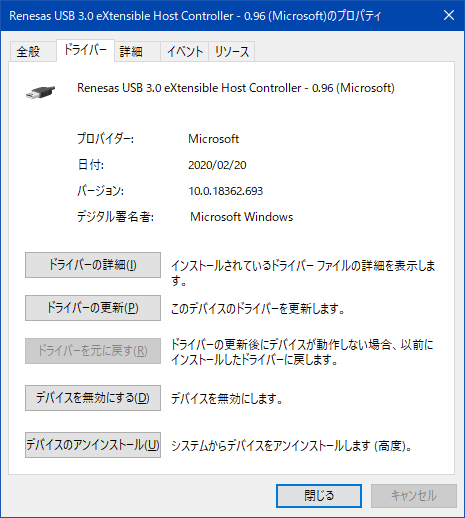465x518 pixels.
Task: Click the uninstall description ending (高度)。
Action: pyautogui.click(x=292, y=446)
